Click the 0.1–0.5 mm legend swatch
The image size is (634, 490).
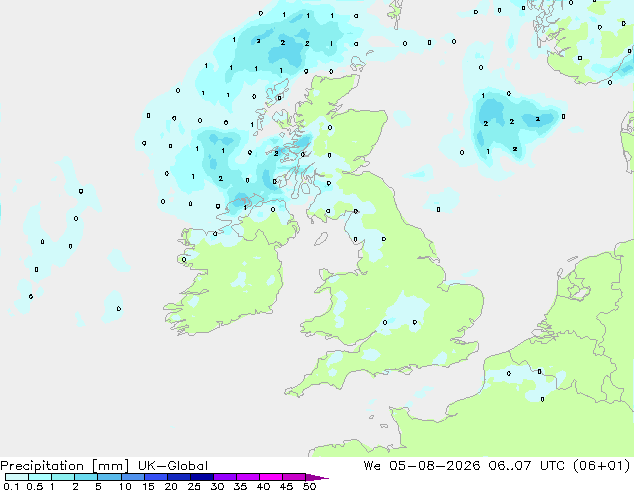[x=17, y=477]
